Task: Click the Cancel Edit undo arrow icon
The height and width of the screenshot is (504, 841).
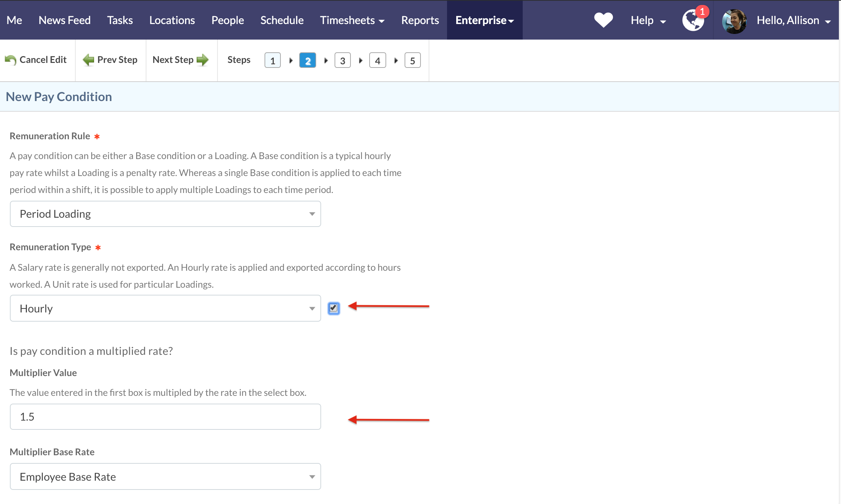Action: click(x=11, y=60)
